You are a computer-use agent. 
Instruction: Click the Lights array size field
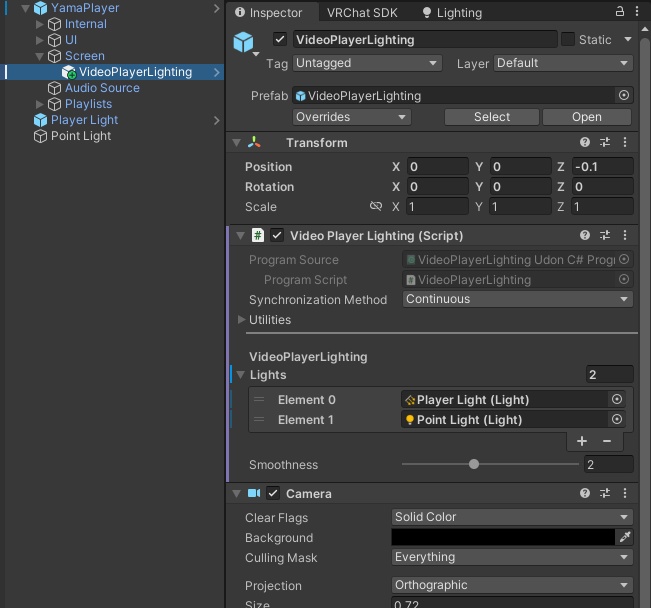coord(610,374)
